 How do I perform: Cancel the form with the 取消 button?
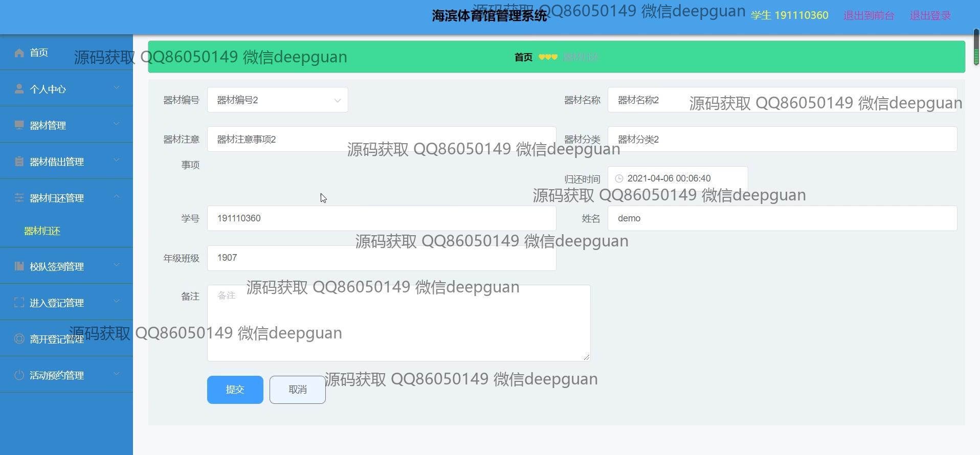(298, 390)
